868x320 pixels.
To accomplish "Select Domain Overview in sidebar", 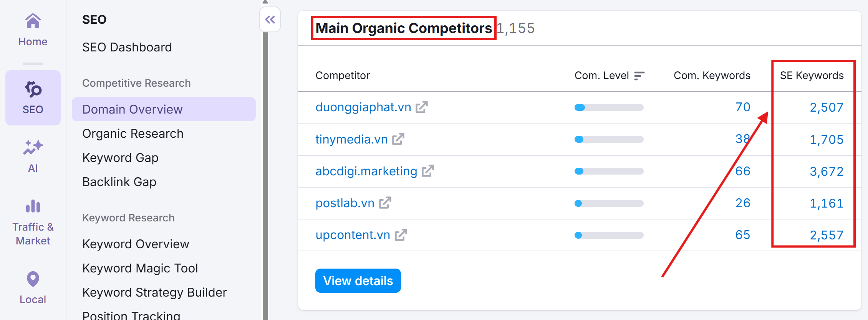I will point(133,109).
